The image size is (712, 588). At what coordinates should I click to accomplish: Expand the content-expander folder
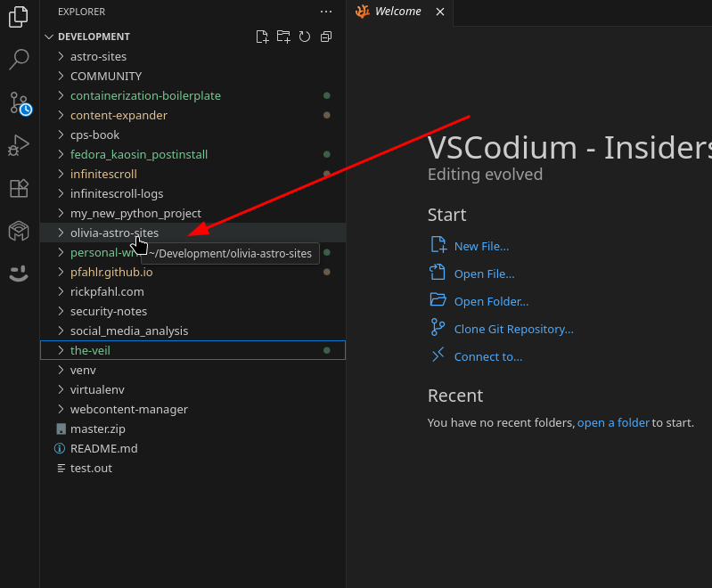pyautogui.click(x=193, y=115)
